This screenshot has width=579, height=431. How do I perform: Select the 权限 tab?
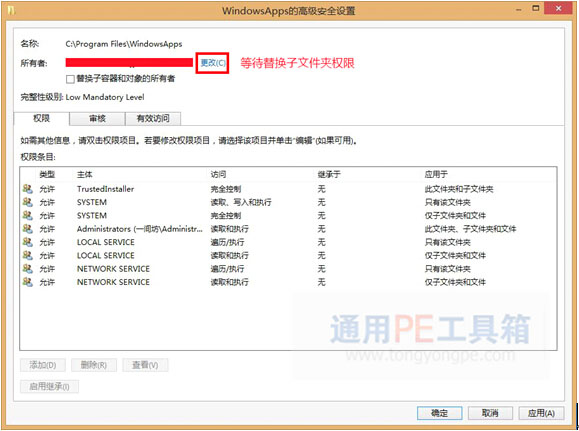41,118
